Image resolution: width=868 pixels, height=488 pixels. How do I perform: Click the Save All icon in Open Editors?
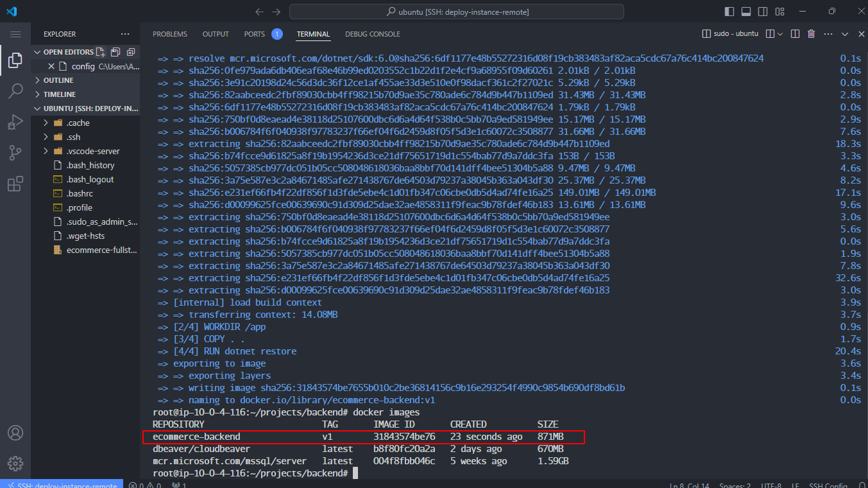tap(115, 52)
